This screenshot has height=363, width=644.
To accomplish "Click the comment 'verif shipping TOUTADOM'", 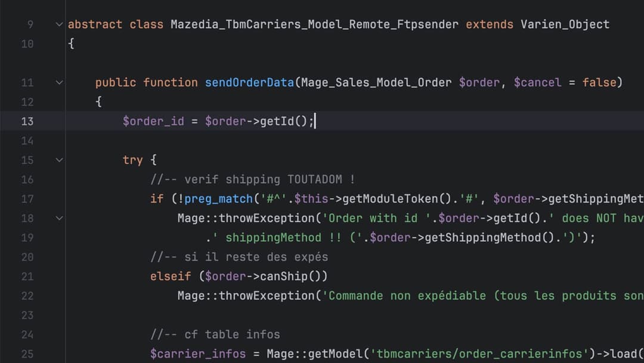I will point(253,179).
